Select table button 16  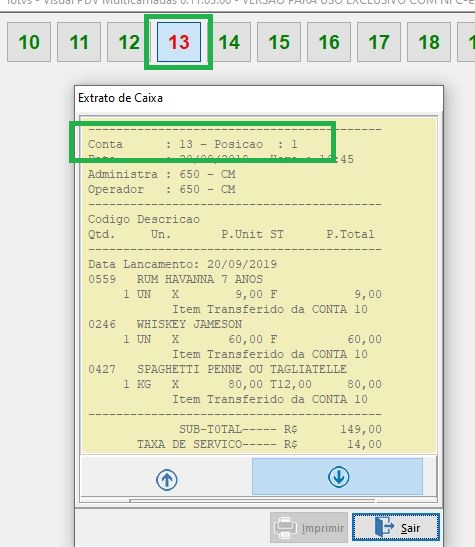(329, 42)
